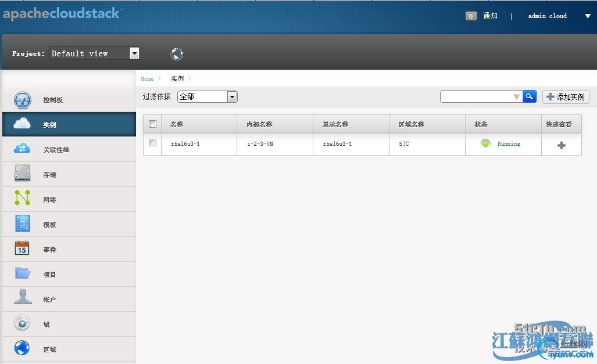Image resolution: width=597 pixels, height=364 pixels.
Task: Click the globe icon beside the Project selector
Action: coord(177,54)
